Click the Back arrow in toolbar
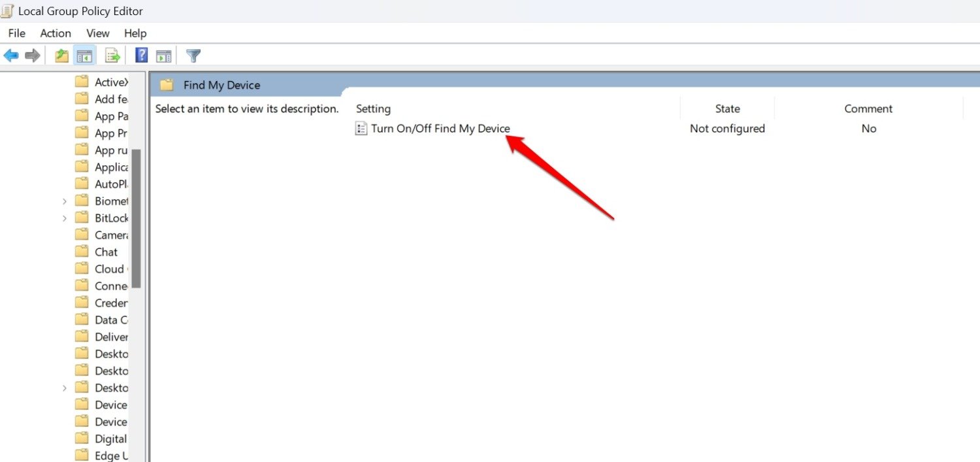980x462 pixels. (x=11, y=56)
